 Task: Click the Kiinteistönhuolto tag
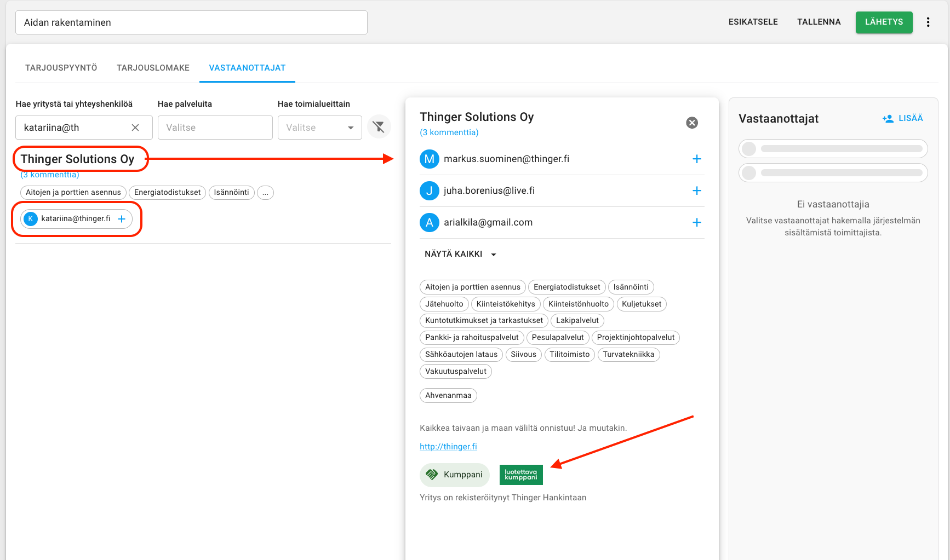(579, 304)
